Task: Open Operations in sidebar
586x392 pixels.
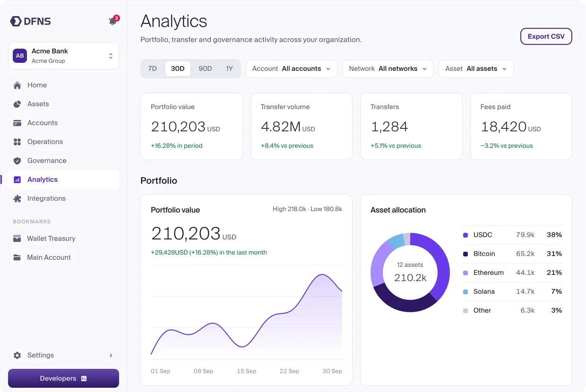Action: tap(63, 142)
